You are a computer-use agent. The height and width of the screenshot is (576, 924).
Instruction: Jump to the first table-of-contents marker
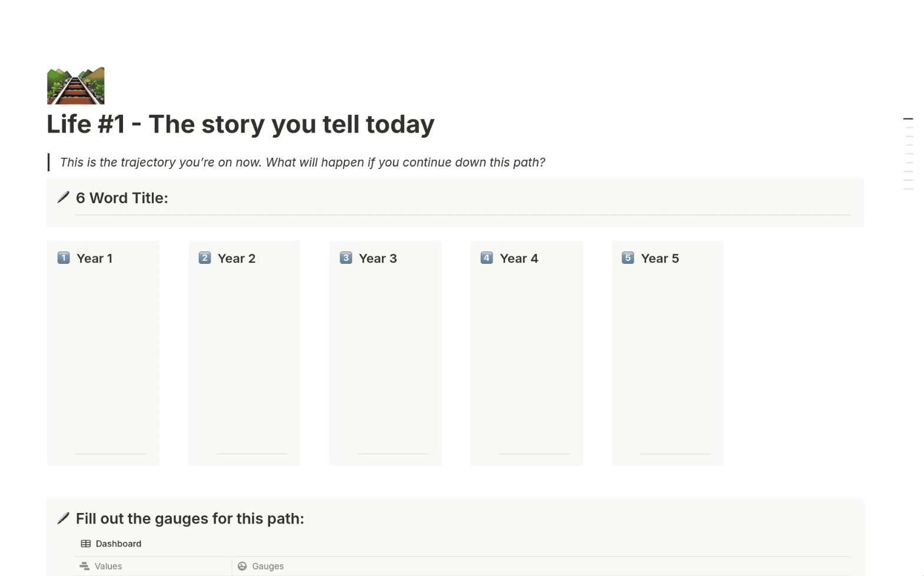coord(908,119)
